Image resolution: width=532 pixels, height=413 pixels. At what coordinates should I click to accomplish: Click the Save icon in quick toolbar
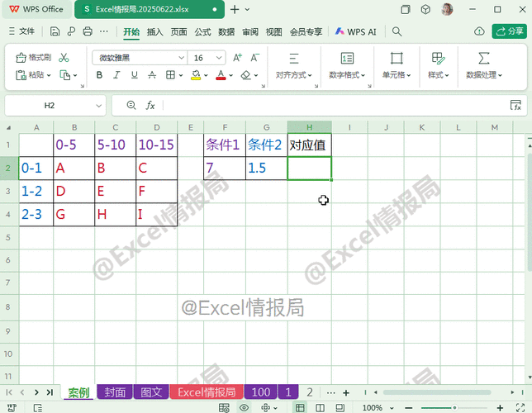click(55, 31)
